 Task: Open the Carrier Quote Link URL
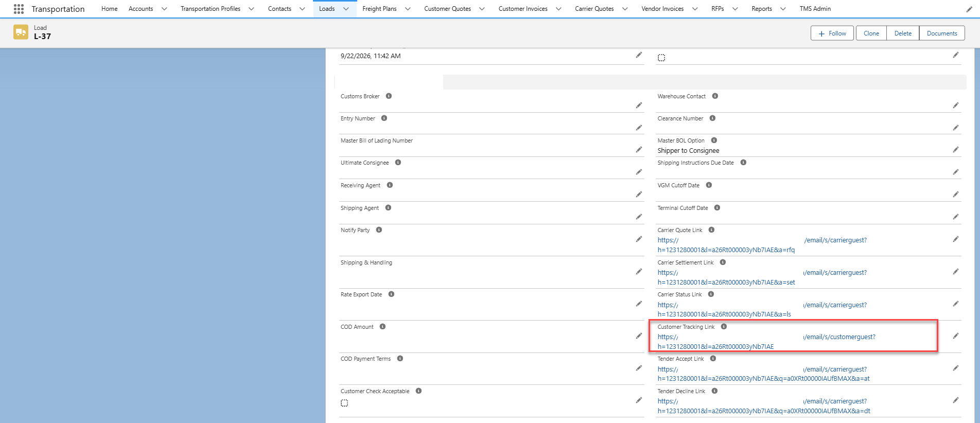pos(762,245)
